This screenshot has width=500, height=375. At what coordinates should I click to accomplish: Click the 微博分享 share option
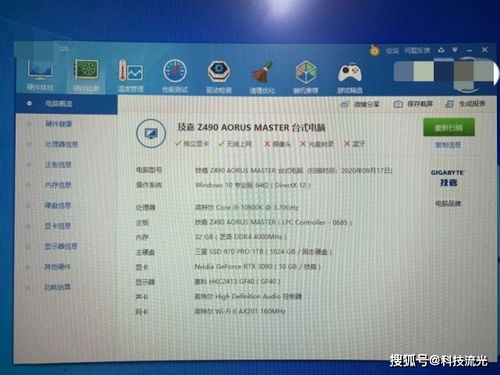360,104
